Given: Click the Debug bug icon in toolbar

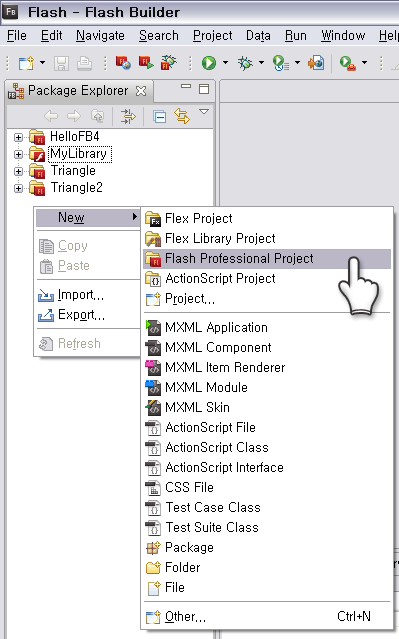Looking at the screenshot, I should point(245,63).
